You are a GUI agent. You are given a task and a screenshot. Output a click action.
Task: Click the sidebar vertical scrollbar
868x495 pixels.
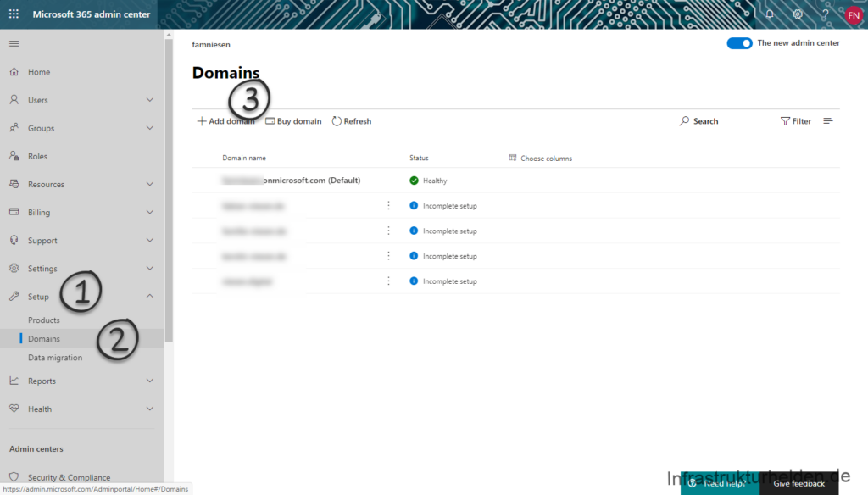169,190
